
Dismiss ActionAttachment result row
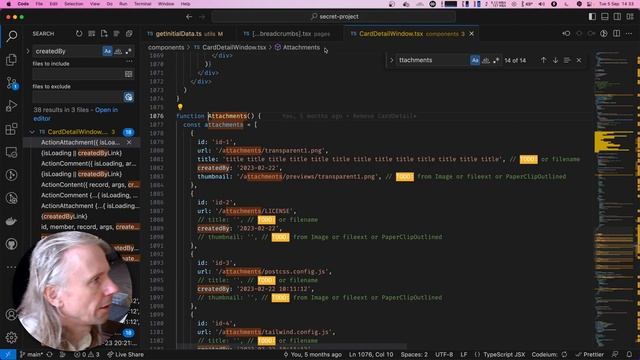click(x=129, y=142)
